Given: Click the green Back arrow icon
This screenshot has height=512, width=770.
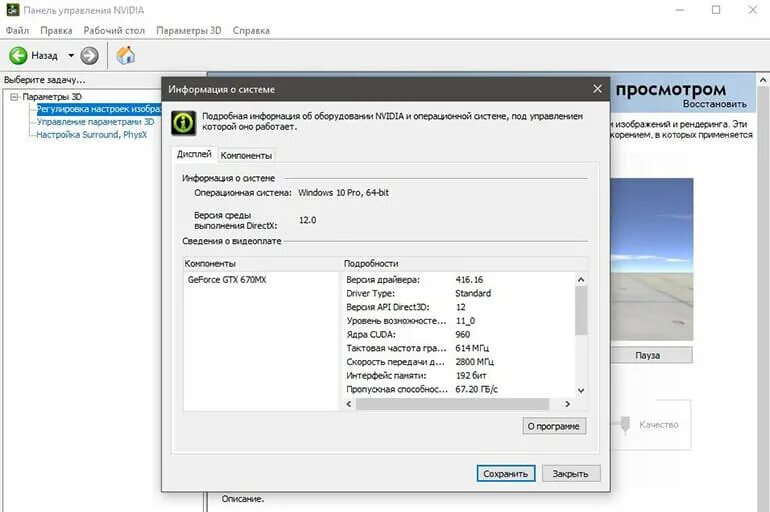Looking at the screenshot, I should click(x=18, y=55).
